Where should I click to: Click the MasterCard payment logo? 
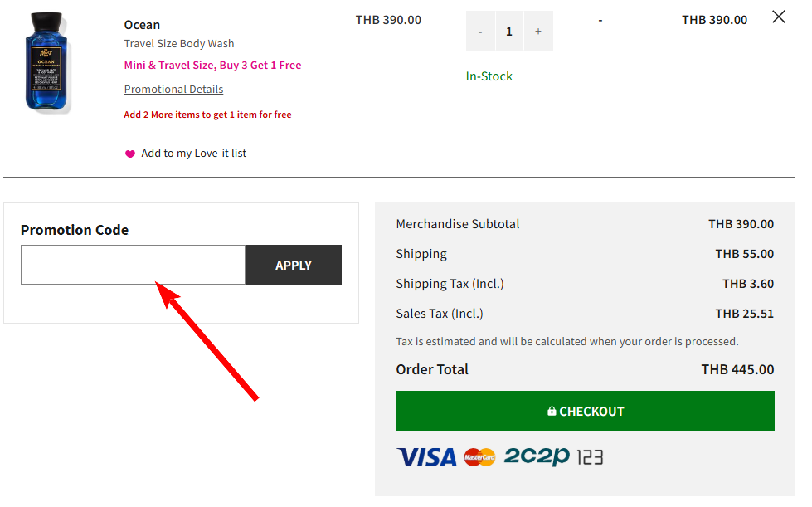tap(479, 457)
